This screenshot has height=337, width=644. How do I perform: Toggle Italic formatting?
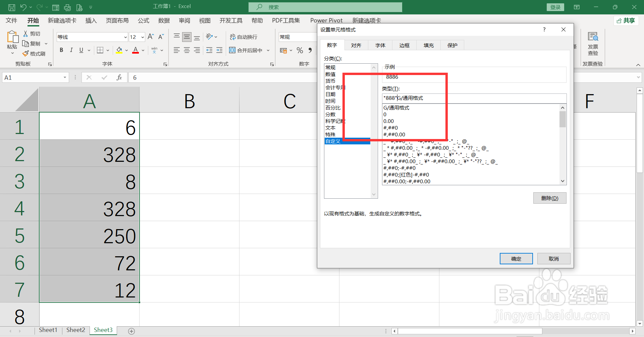[71, 50]
